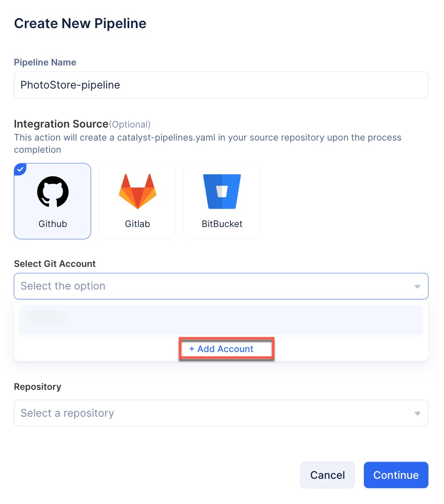Viewport: 444px width, 504px height.
Task: Click the Gitlab card label text
Action: coord(137,224)
